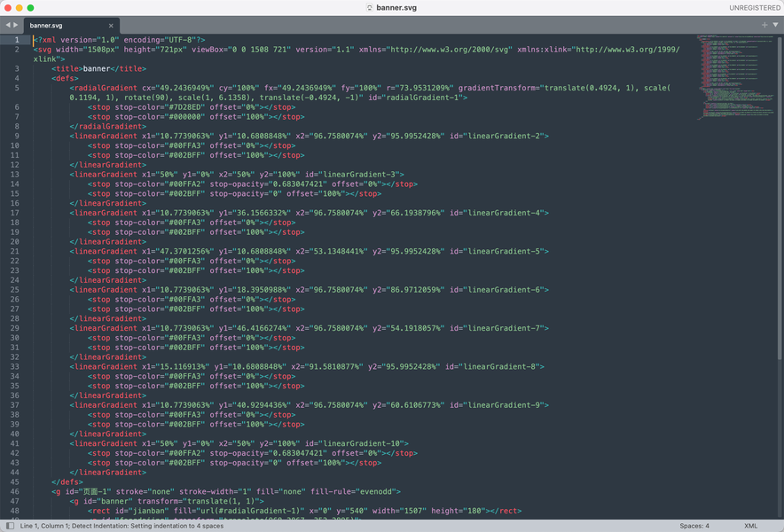Image resolution: width=784 pixels, height=532 pixels.
Task: Click line number 1 in gutter
Action: [17, 40]
